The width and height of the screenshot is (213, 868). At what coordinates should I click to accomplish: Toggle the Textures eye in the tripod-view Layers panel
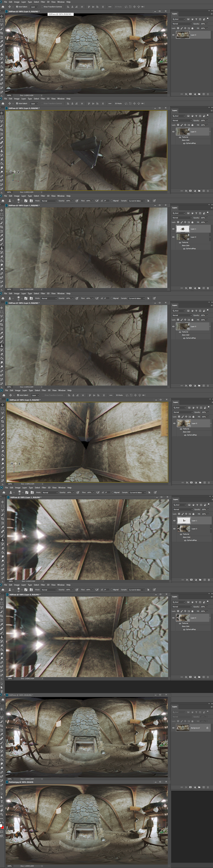coord(180,137)
